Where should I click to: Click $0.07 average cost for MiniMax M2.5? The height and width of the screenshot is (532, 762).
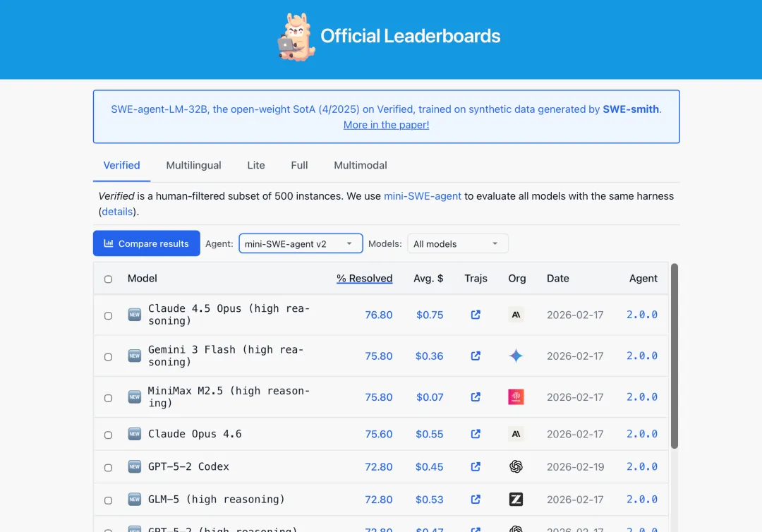pyautogui.click(x=430, y=397)
